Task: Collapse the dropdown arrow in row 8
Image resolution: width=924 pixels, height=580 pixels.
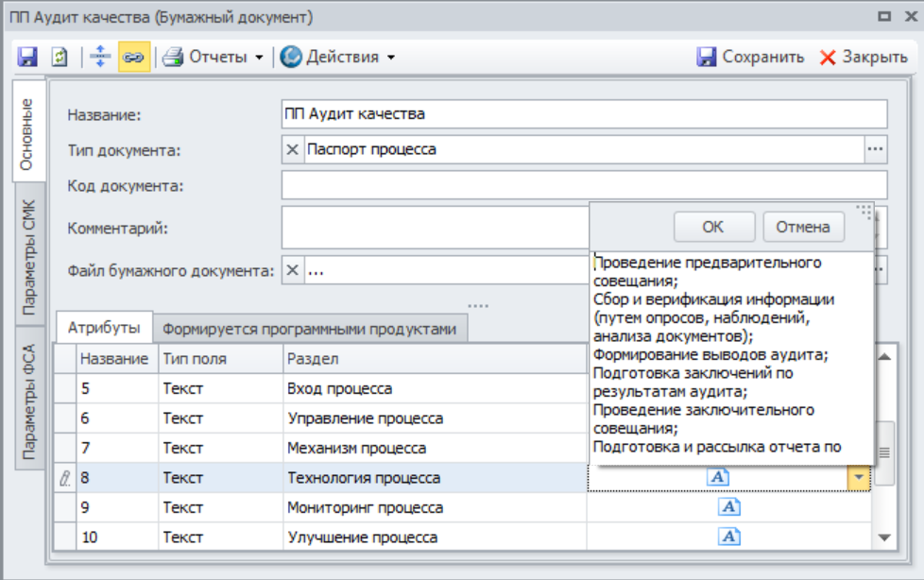Action: 859,478
